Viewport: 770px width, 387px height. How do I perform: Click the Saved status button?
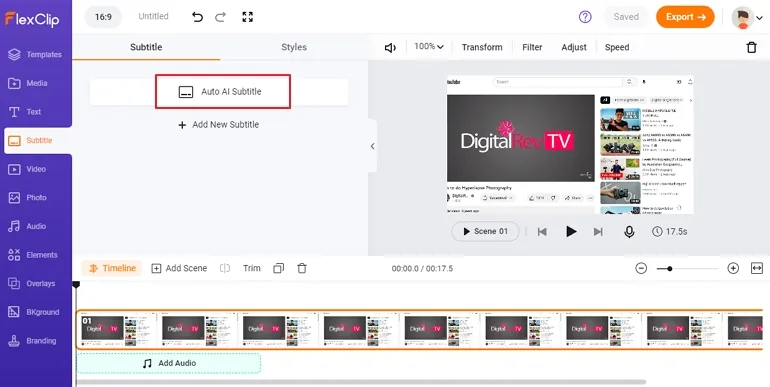[626, 17]
